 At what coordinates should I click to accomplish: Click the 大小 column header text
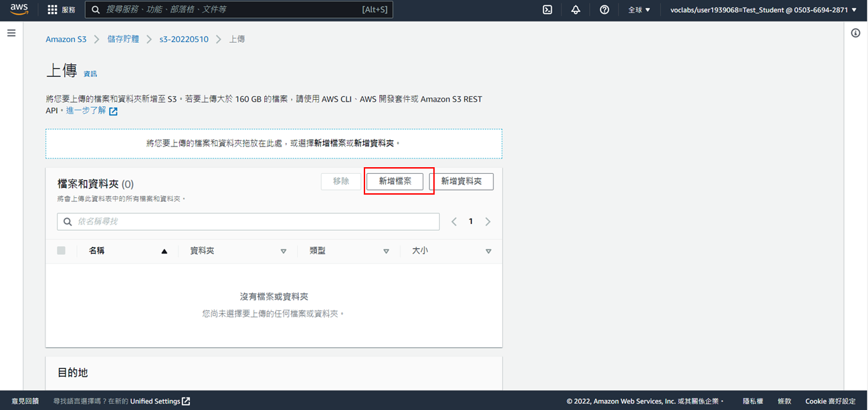pos(420,251)
